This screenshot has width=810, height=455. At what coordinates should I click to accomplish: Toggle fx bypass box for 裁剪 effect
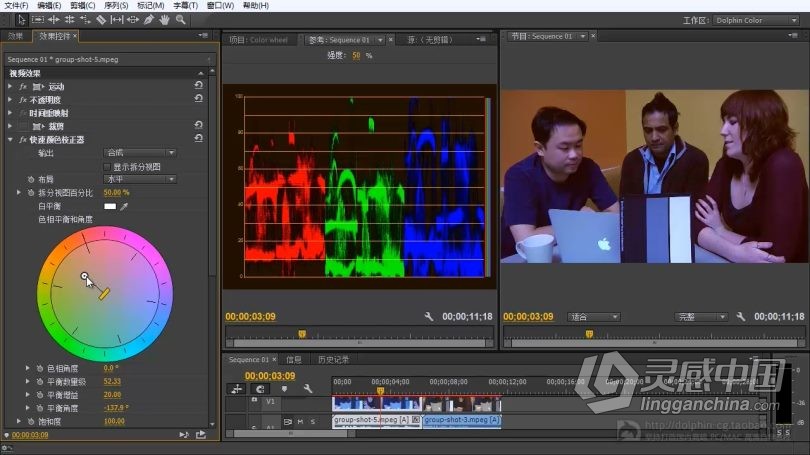23,127
